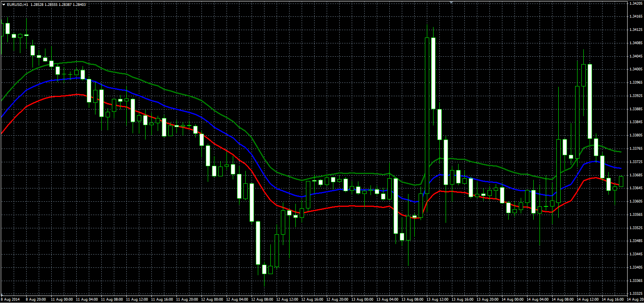Screen dimensions: 644x303
Task: Click the 14 Aug 08:00 time label
Action: point(563,299)
